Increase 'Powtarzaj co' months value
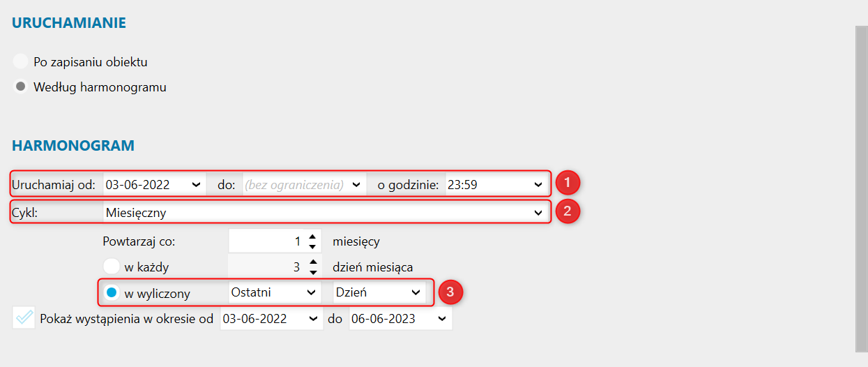This screenshot has height=367, width=868. (x=312, y=238)
